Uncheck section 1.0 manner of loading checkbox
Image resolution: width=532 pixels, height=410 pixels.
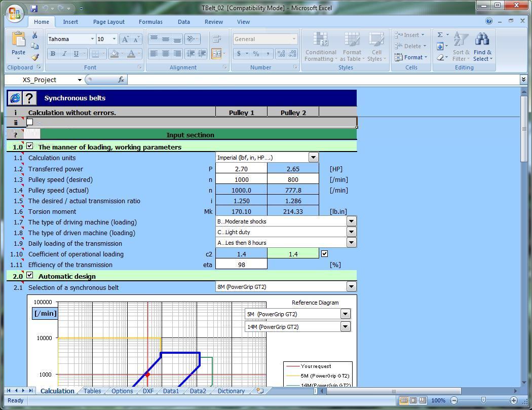coord(30,146)
